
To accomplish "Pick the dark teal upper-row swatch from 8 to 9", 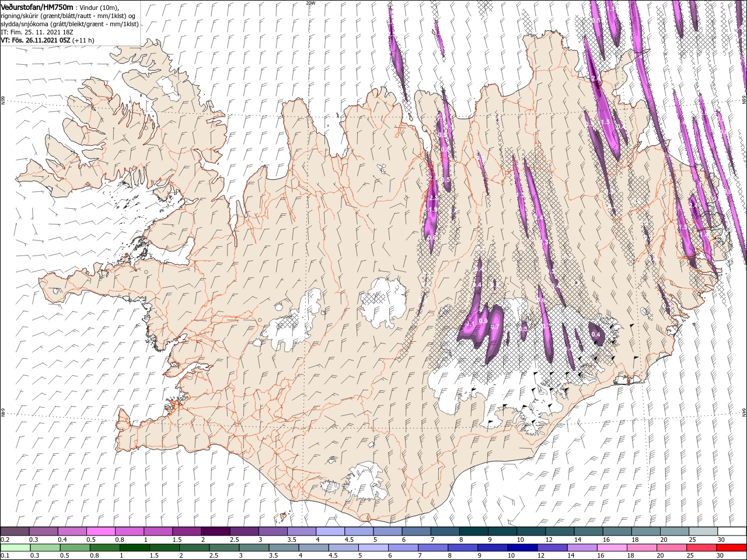I will pos(474,531).
